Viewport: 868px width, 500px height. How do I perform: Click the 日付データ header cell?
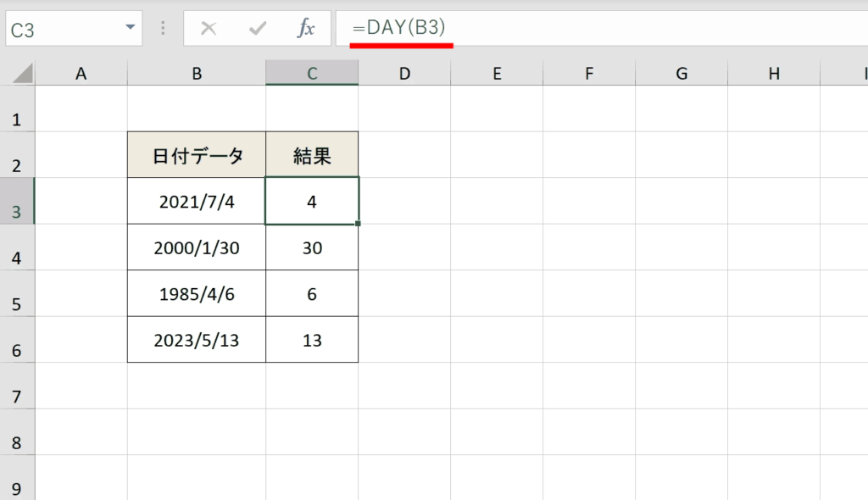tap(197, 155)
